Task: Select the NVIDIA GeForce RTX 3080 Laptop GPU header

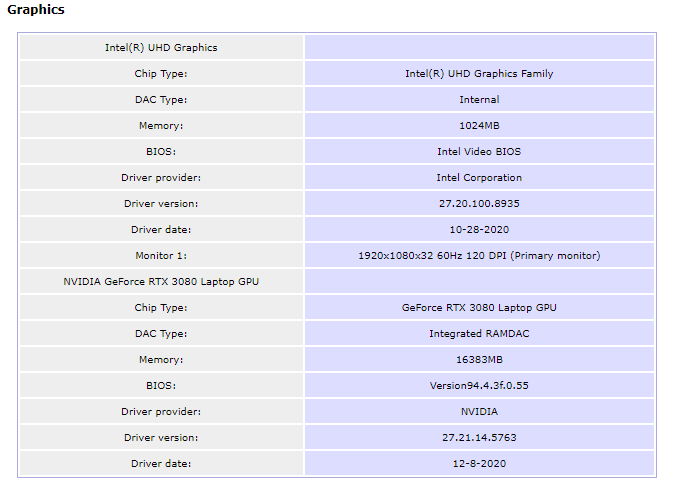Action: 161,282
